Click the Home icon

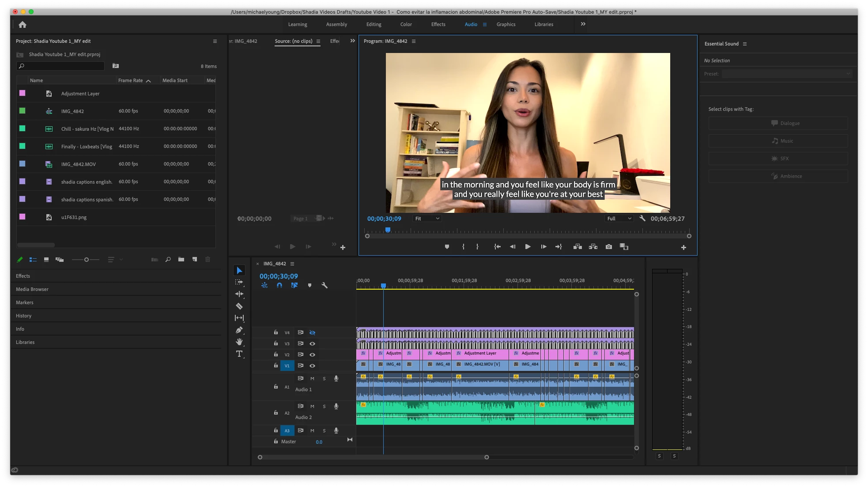coord(23,25)
